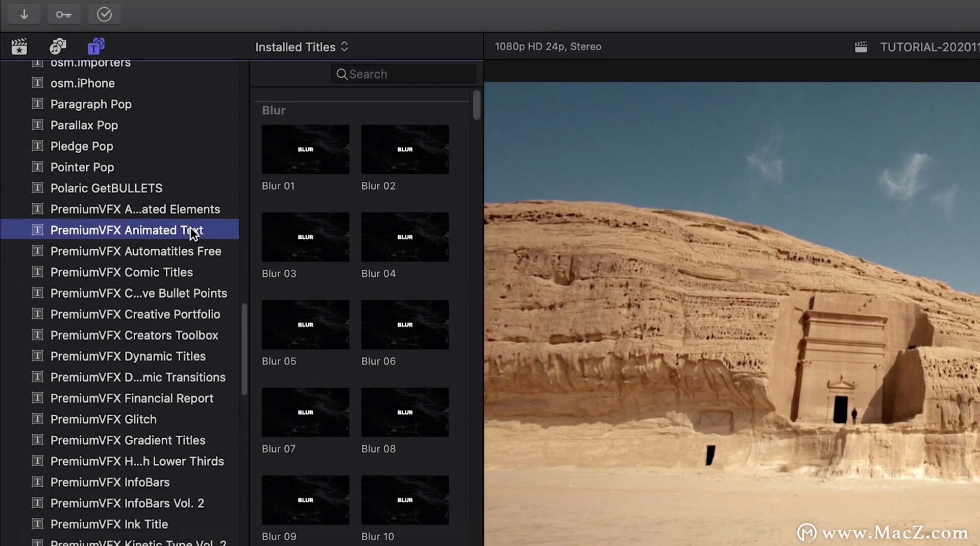Show the Photos and Audio sidebar
This screenshot has height=546, width=980.
[58, 46]
